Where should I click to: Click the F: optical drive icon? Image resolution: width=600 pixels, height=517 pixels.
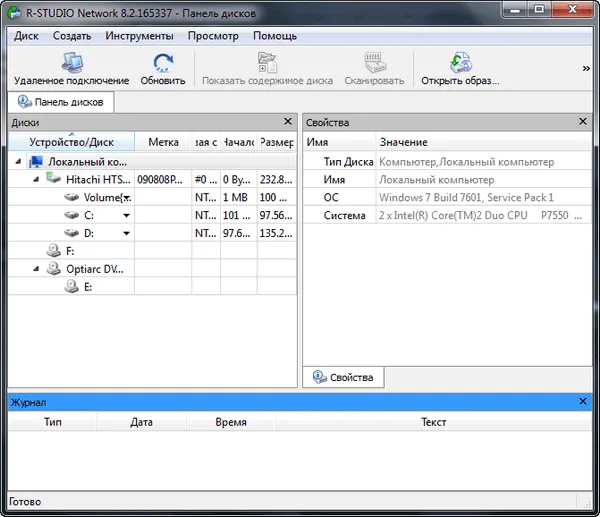tap(54, 251)
